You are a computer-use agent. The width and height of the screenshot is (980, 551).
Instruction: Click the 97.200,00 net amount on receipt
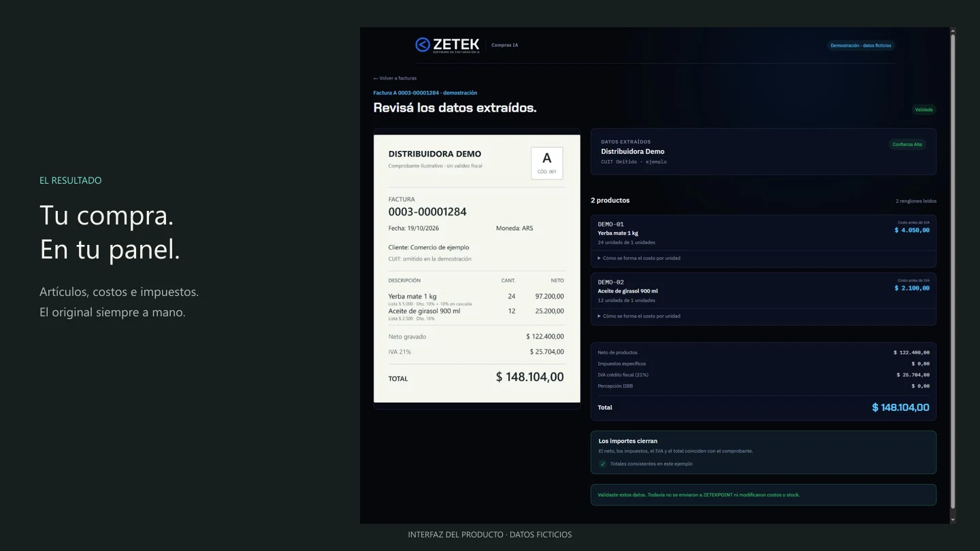(549, 297)
